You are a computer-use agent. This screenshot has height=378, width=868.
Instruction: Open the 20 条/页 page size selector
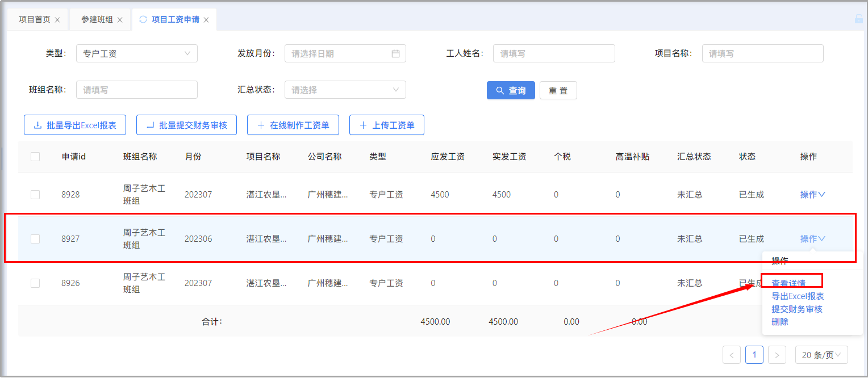click(x=821, y=355)
